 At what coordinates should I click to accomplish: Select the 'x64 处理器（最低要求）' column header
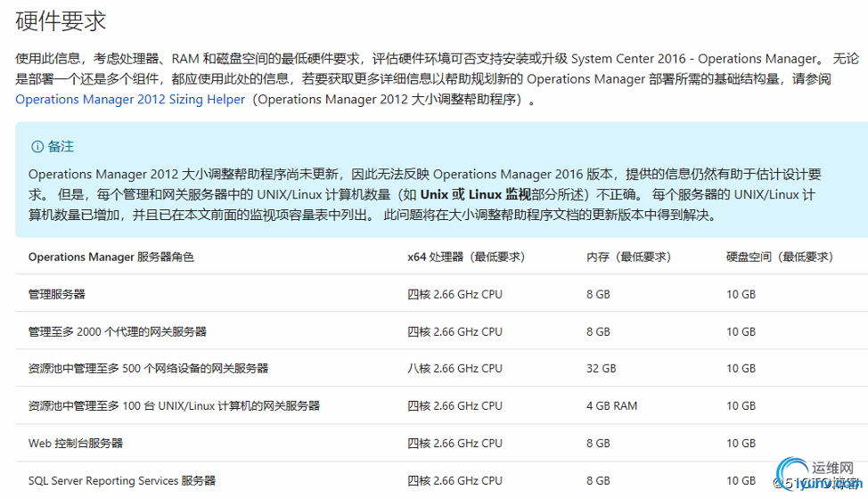tap(466, 257)
